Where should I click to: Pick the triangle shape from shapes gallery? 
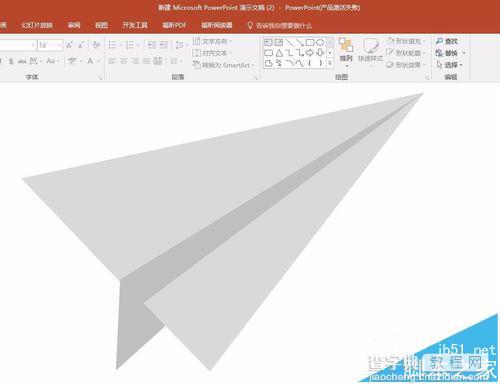click(279, 53)
